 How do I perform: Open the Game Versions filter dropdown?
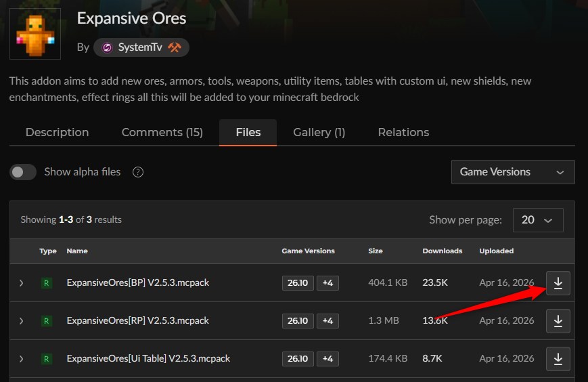(513, 172)
